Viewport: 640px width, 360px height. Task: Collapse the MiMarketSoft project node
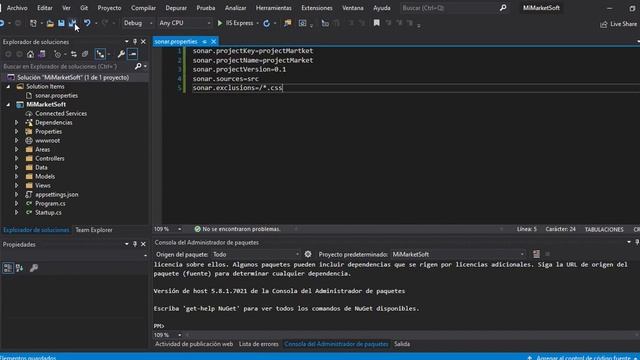(8, 104)
